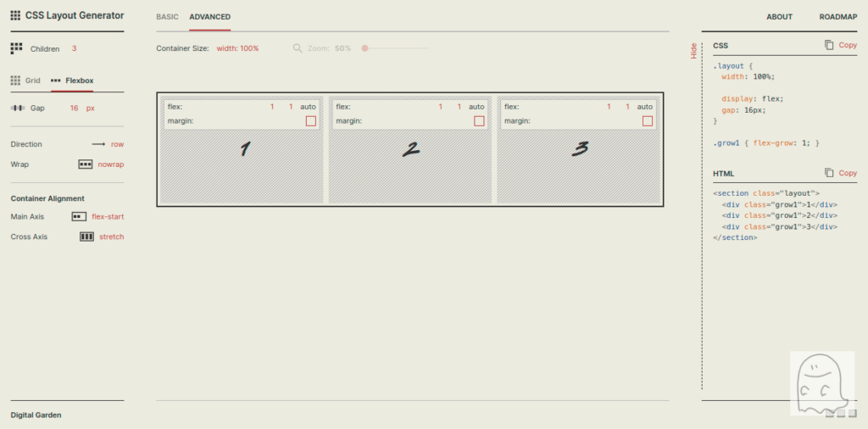Edit flex-shrink value of child 3
The width and height of the screenshot is (868, 429).
coord(628,106)
